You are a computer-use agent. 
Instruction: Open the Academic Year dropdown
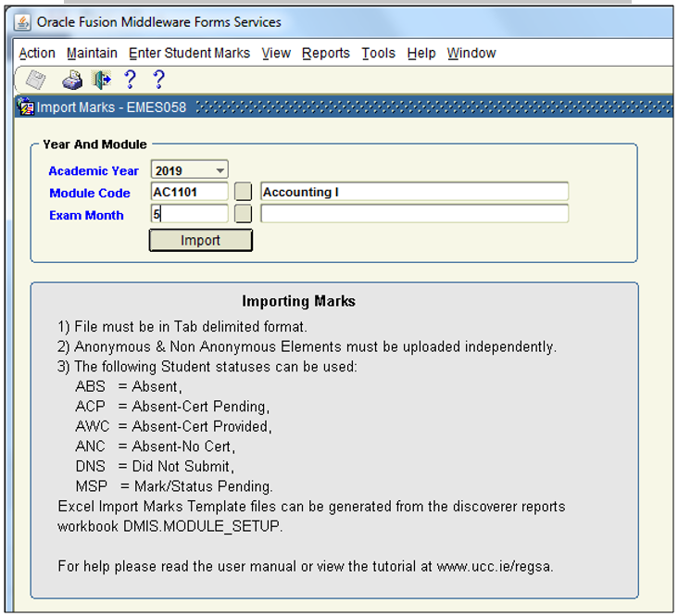tap(220, 170)
